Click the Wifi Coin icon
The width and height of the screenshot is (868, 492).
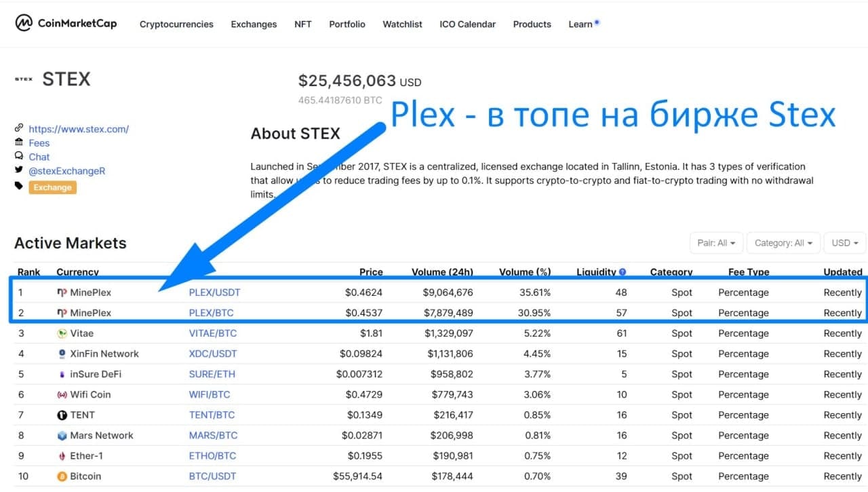(x=63, y=394)
